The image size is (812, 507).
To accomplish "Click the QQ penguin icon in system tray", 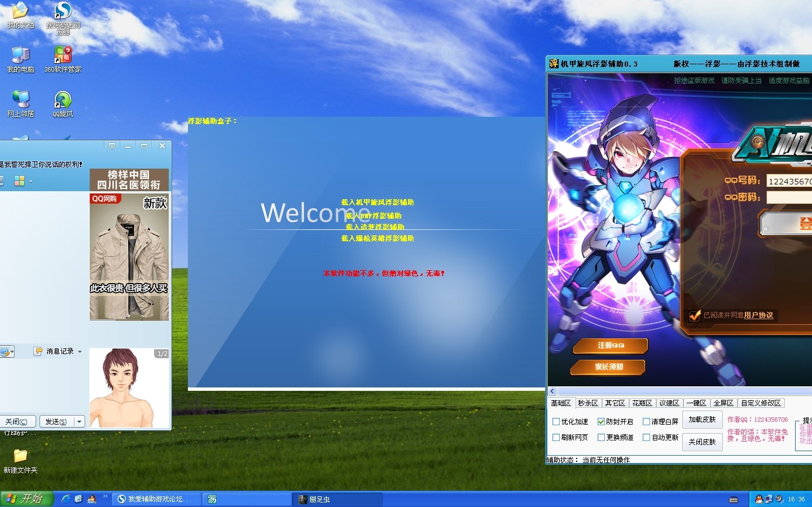I will (759, 499).
